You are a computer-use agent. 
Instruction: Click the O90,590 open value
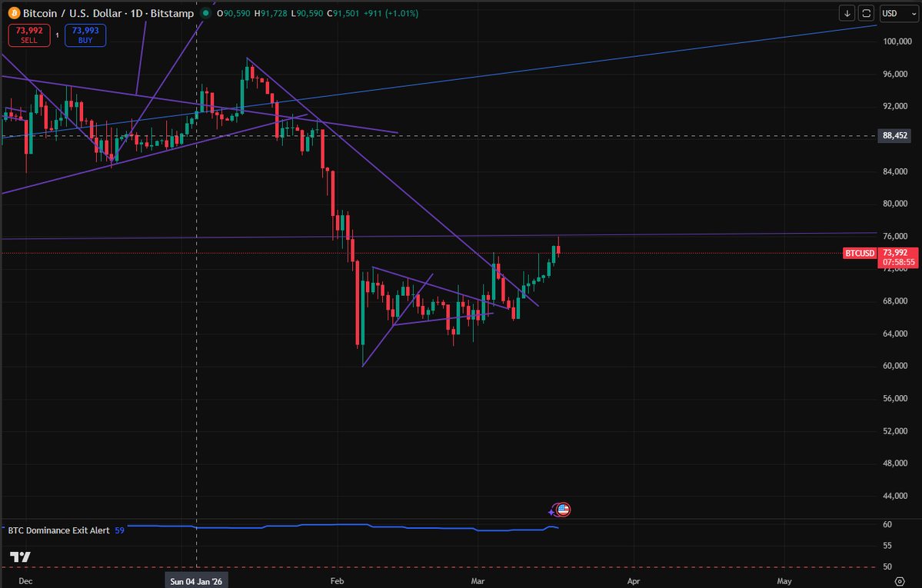234,13
